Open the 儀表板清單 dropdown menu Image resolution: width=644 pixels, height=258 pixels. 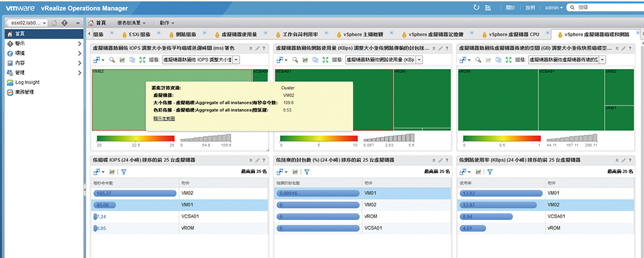pyautogui.click(x=131, y=23)
